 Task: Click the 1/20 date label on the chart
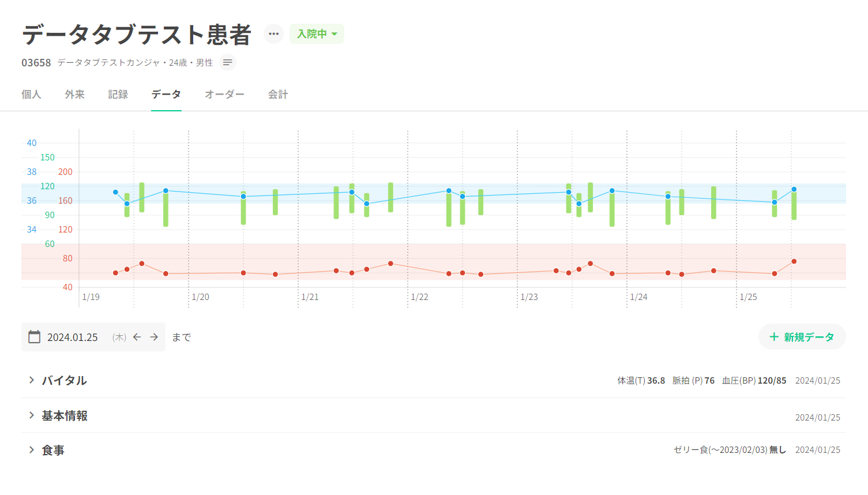tap(200, 297)
